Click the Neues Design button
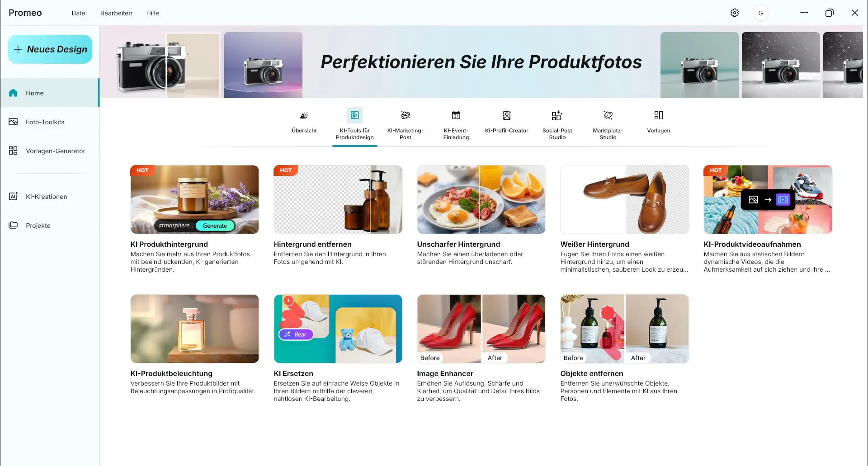Viewport: 868px width, 466px height. pyautogui.click(x=50, y=49)
